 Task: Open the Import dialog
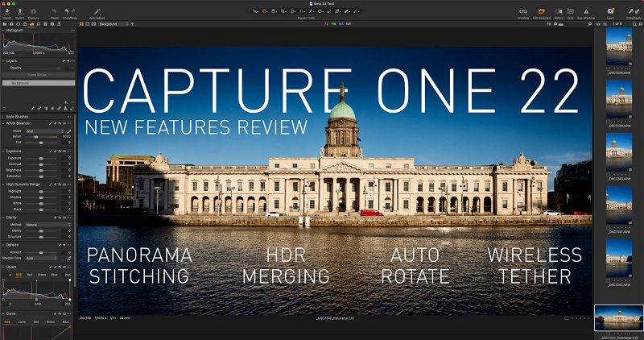[x=7, y=11]
